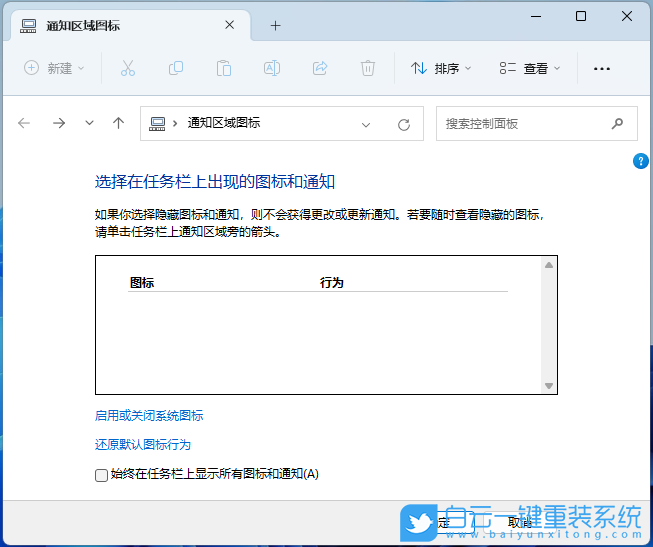Click the list scrollbar down arrow
The image size is (653, 547).
(549, 386)
